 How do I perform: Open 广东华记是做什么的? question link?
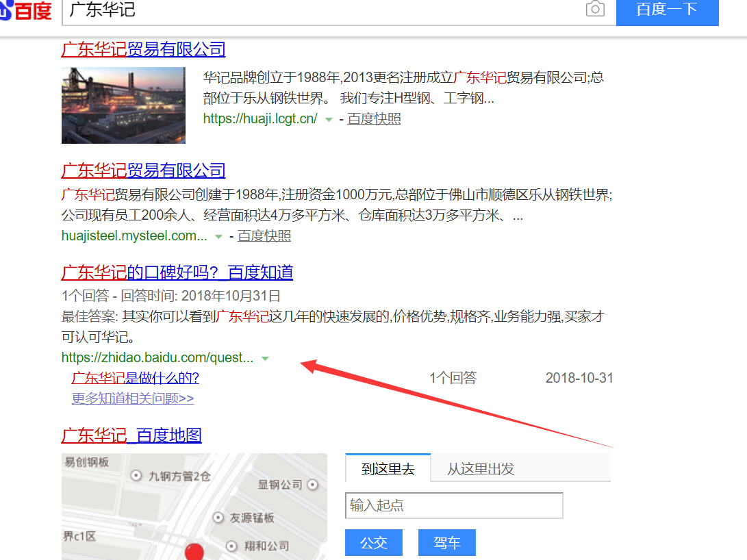pos(136,378)
